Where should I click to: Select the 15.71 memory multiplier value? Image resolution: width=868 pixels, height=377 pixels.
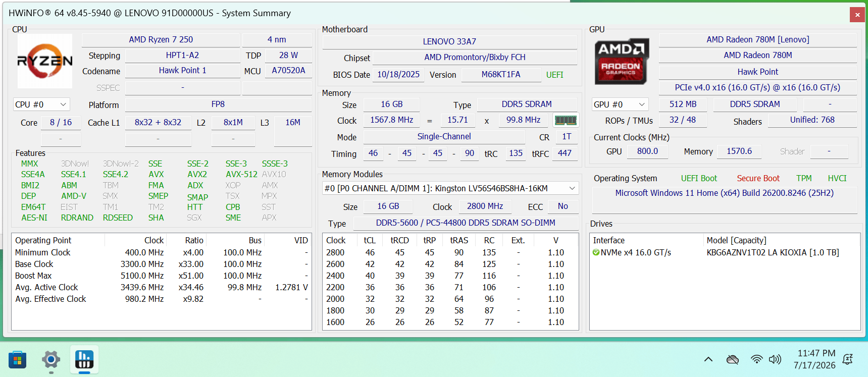[x=457, y=120]
